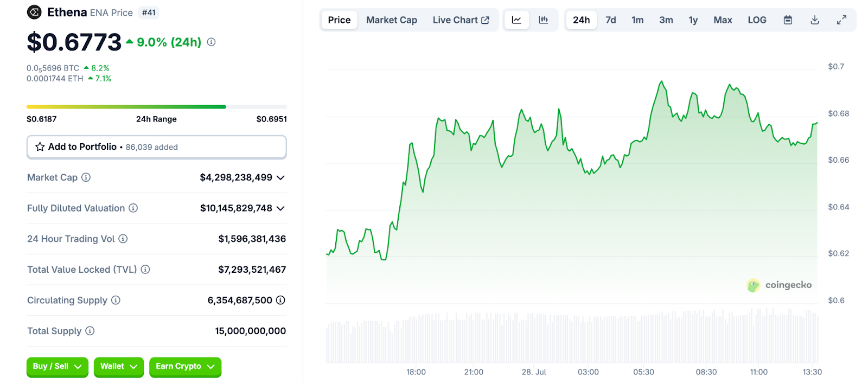Image resolution: width=868 pixels, height=383 pixels.
Task: Click info icon beside Market Cap
Action: click(86, 177)
